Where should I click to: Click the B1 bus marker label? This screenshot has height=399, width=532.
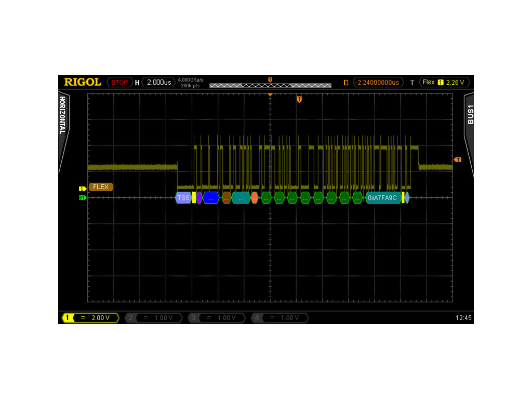click(81, 198)
